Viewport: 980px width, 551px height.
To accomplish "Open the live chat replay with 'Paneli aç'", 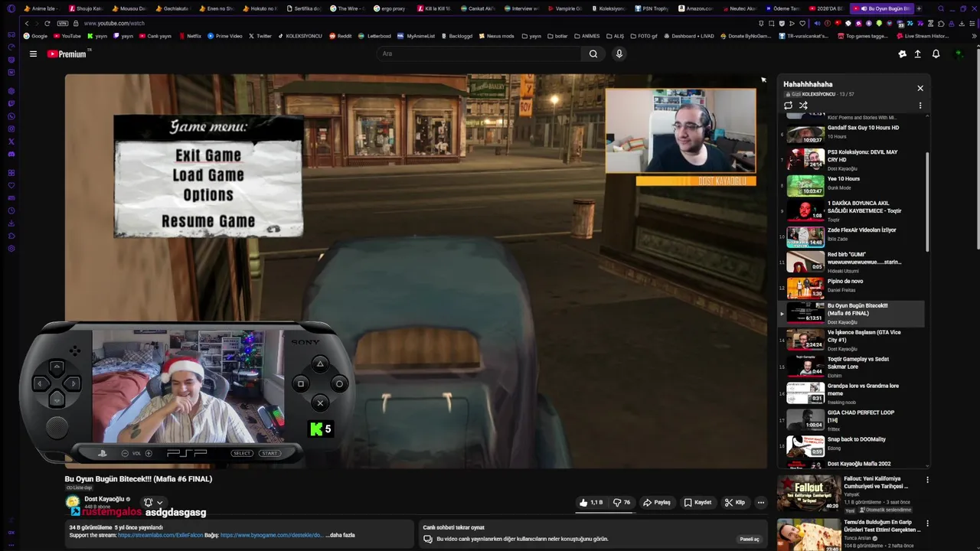I will click(x=750, y=539).
